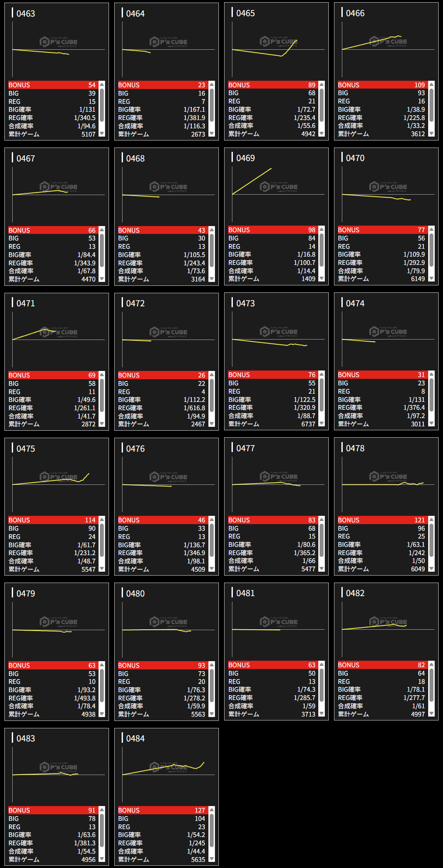This screenshot has width=443, height=868.
Task: Click machine number 0480 title
Action: [x=135, y=594]
